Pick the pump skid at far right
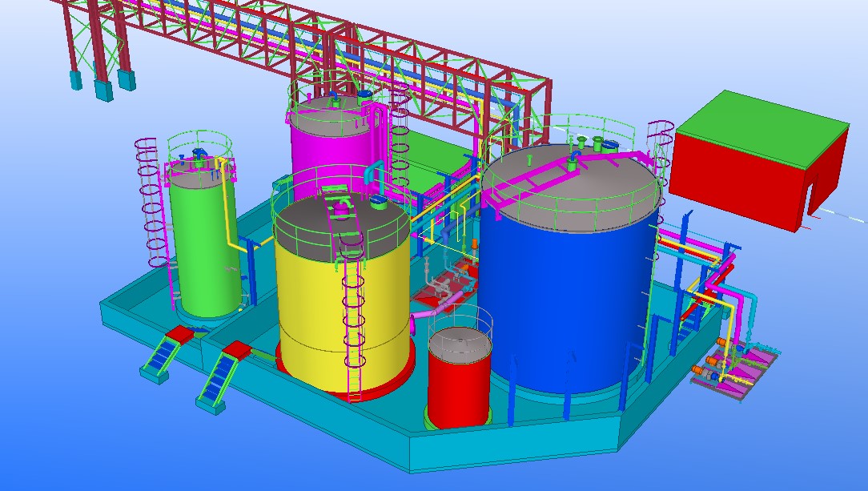Viewport: 868px width, 491px height. pyautogui.click(x=737, y=368)
